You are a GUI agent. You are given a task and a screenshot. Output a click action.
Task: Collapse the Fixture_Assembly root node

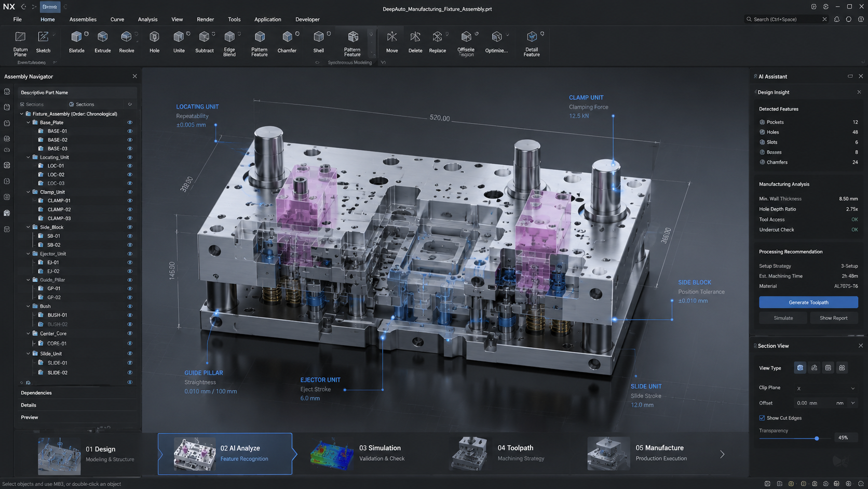(21, 114)
